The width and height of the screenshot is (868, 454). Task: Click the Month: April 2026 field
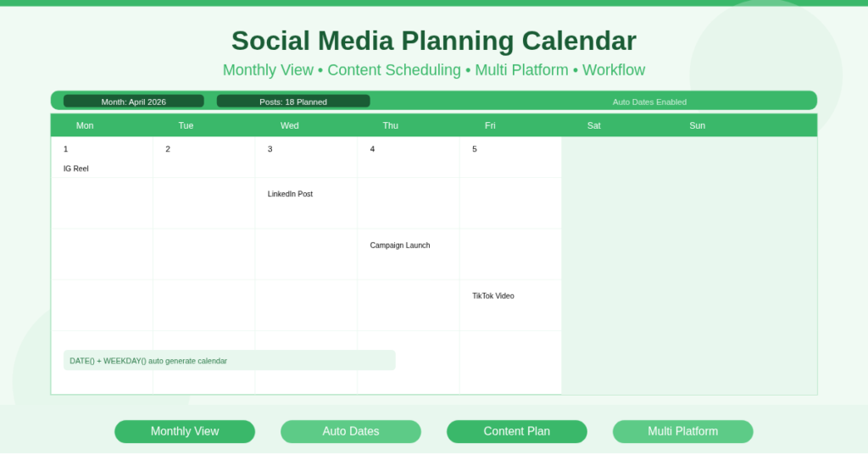[134, 102]
